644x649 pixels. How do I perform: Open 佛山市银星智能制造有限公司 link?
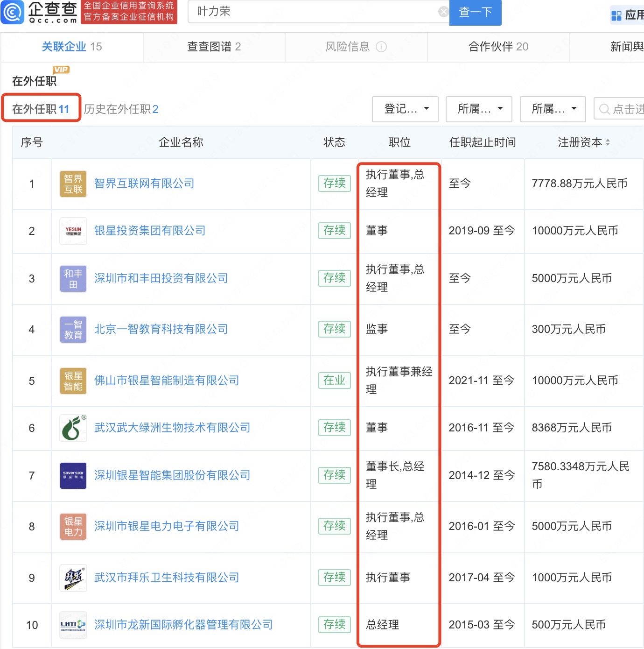click(167, 381)
